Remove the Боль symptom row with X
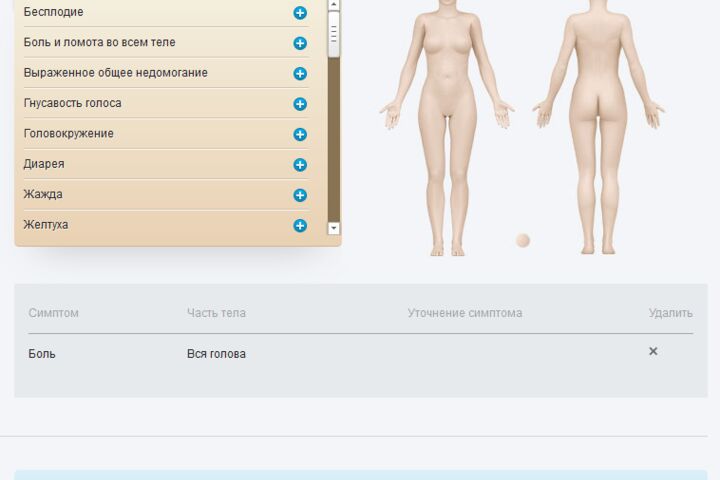The height and width of the screenshot is (480, 720). coord(653,351)
